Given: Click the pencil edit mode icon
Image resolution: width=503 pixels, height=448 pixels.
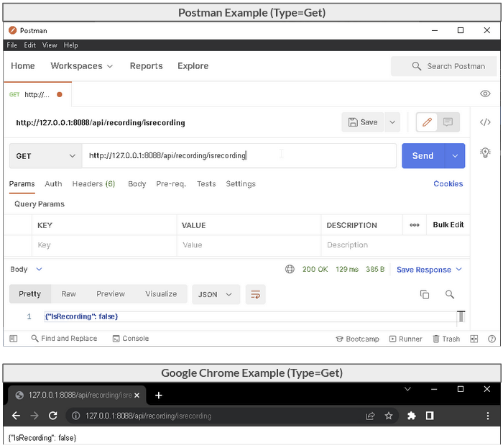Looking at the screenshot, I should tap(427, 122).
